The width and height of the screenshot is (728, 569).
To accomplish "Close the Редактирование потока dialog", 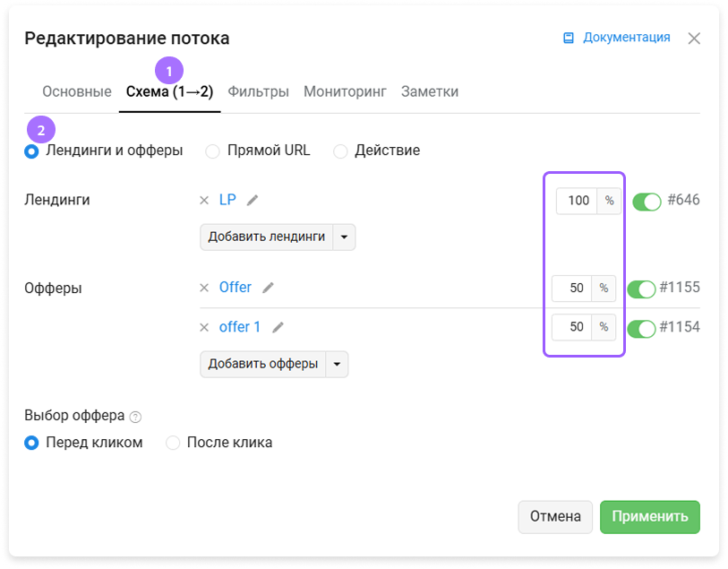I will click(694, 39).
